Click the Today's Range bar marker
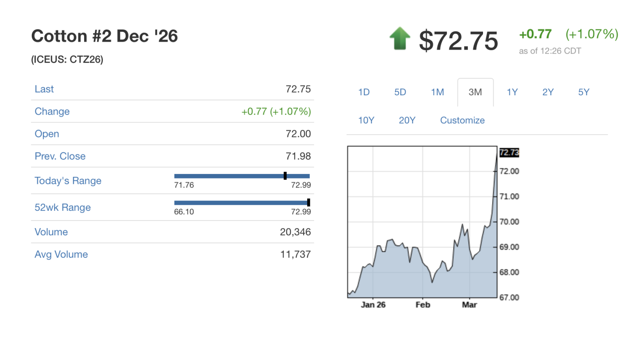Viewport: 644px width, 340px height. [285, 176]
